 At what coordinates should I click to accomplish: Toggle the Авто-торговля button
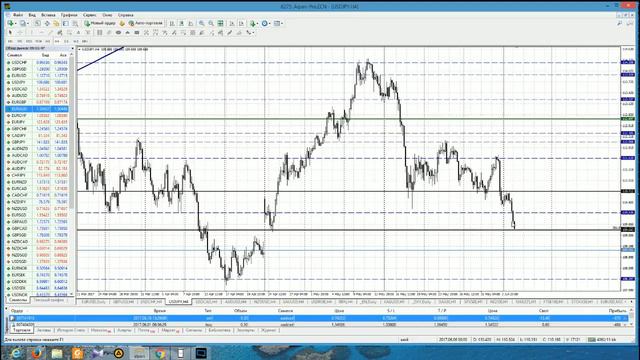(146, 23)
